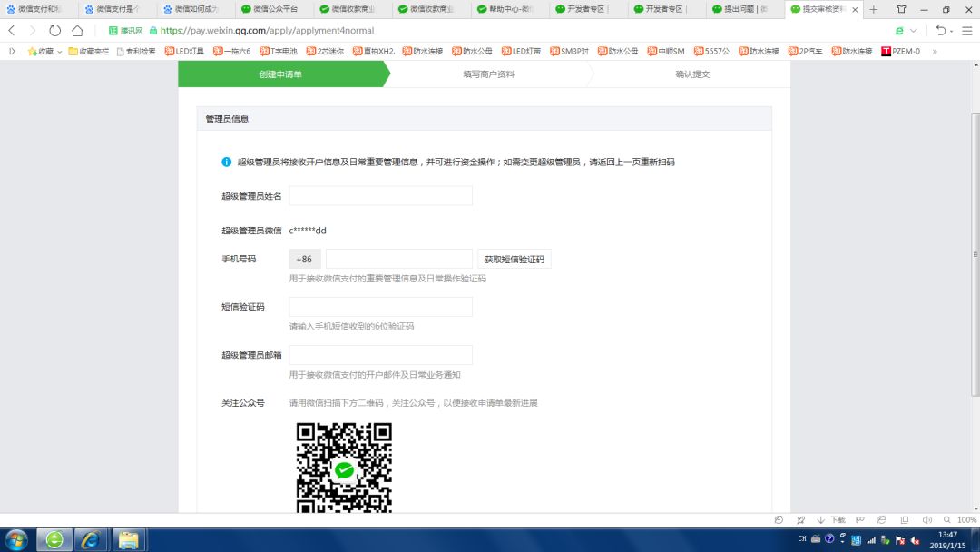Go back with the browser back arrow

coord(12,30)
